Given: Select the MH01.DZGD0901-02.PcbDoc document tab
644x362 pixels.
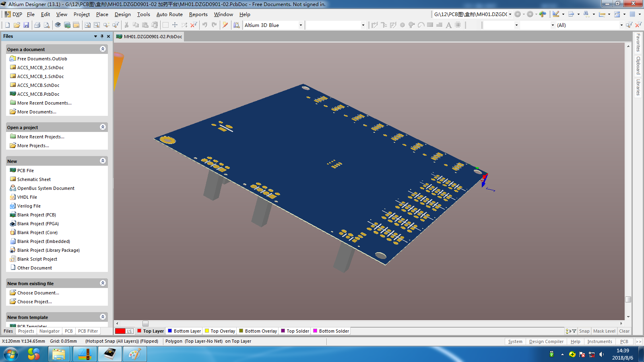Looking at the screenshot, I should coord(149,37).
